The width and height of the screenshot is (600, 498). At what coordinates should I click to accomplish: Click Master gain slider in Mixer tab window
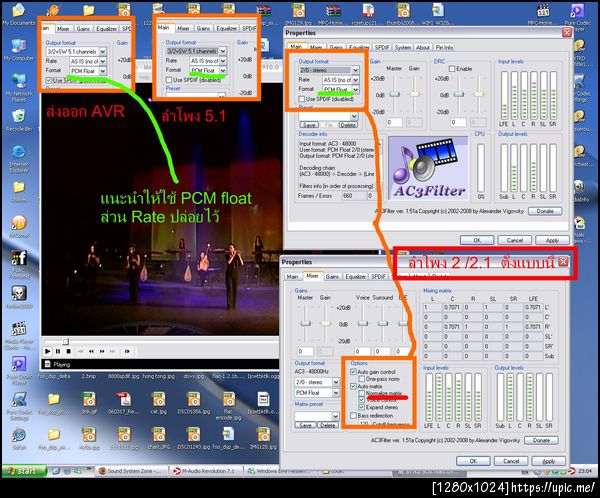point(305,323)
